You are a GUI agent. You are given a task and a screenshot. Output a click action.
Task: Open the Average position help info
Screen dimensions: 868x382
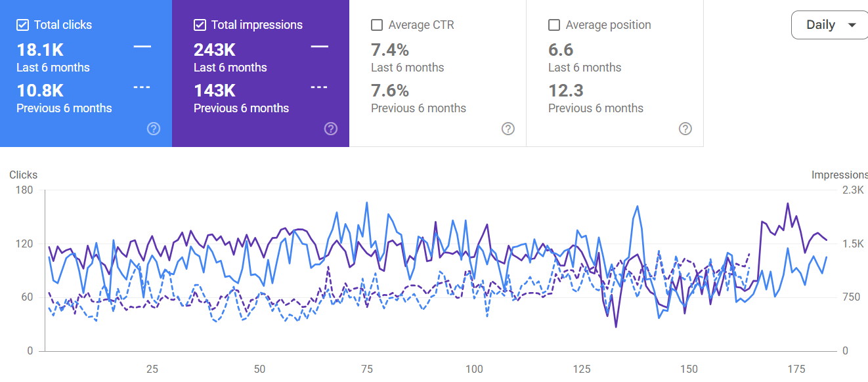[685, 129]
